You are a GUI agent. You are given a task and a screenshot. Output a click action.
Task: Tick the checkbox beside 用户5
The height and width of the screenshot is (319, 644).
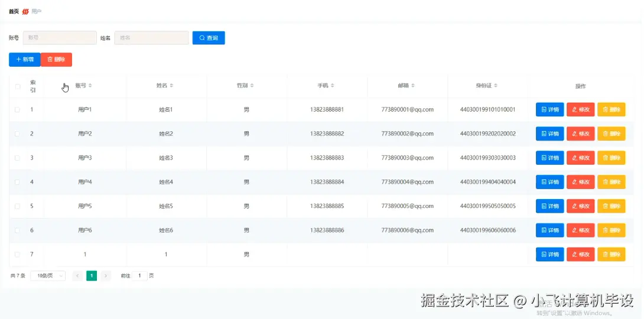pos(17,206)
